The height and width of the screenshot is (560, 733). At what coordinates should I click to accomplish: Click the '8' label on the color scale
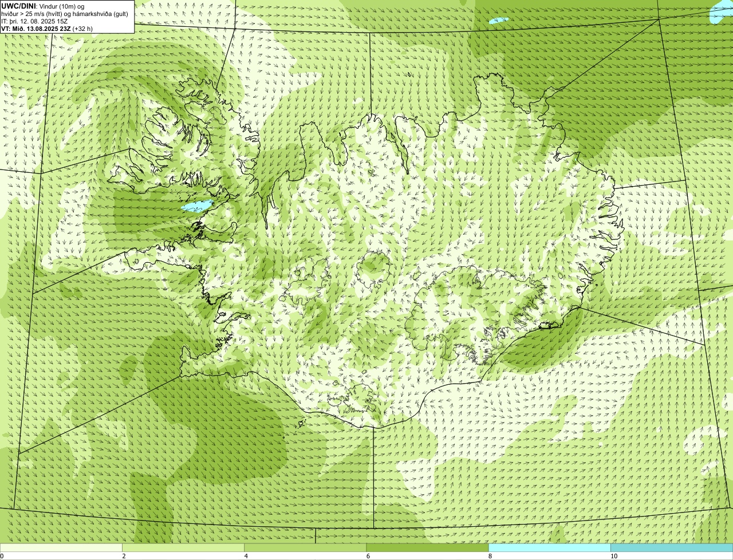490,556
